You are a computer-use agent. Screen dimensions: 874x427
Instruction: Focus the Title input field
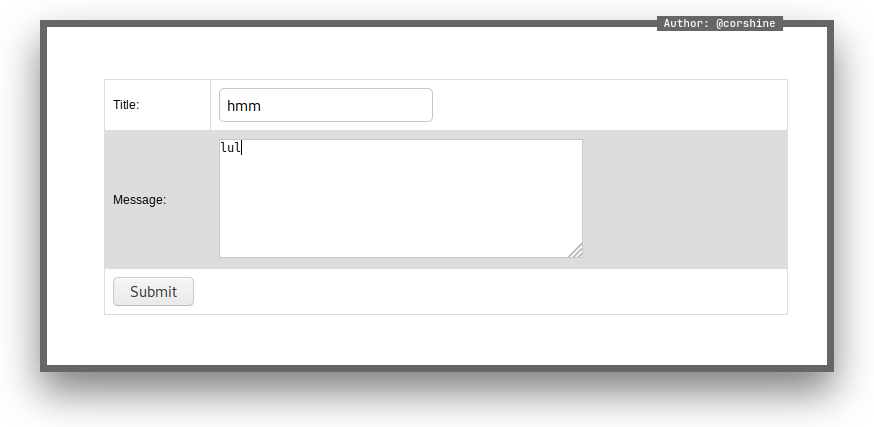click(x=325, y=105)
